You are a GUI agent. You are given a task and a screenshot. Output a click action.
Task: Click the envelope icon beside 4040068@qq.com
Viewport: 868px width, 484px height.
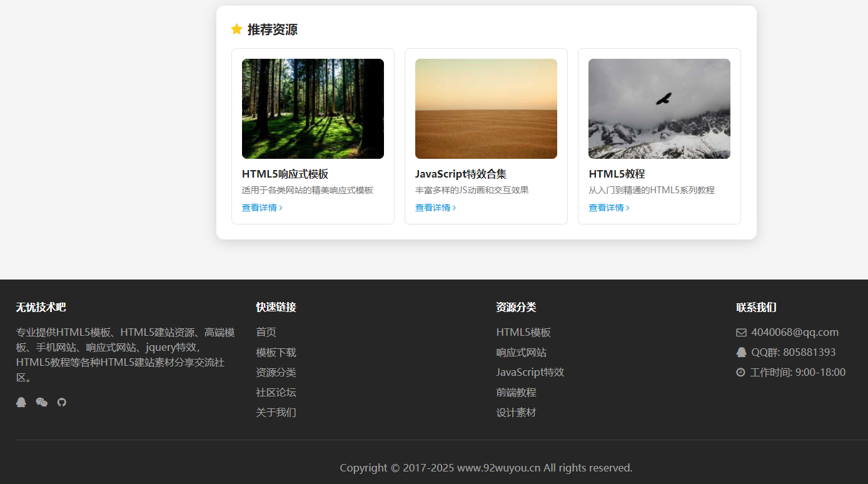point(741,332)
